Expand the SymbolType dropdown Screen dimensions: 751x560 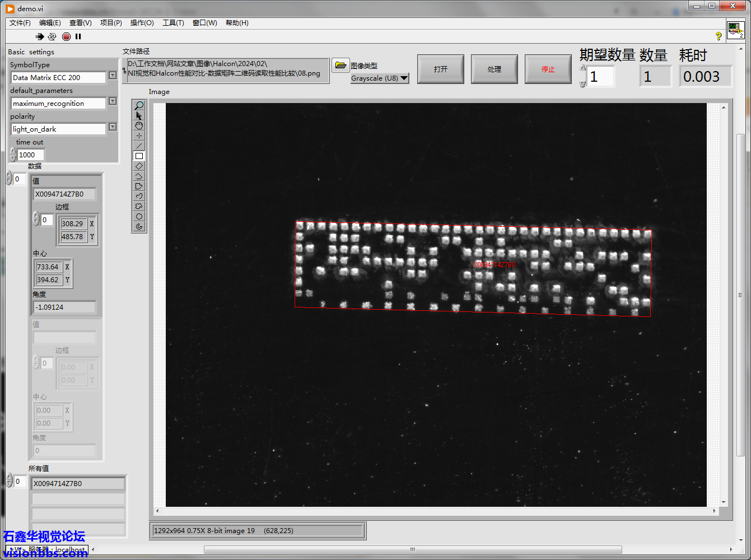(x=113, y=75)
